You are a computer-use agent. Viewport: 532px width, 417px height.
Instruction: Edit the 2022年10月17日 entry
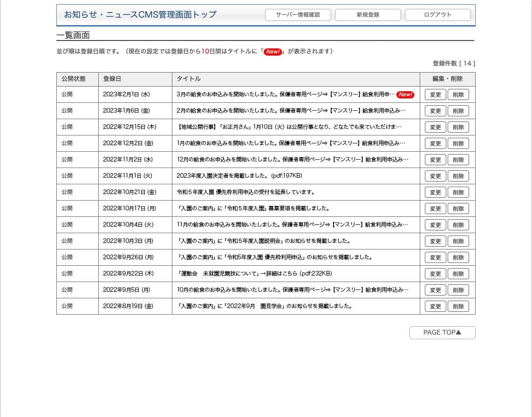point(435,208)
